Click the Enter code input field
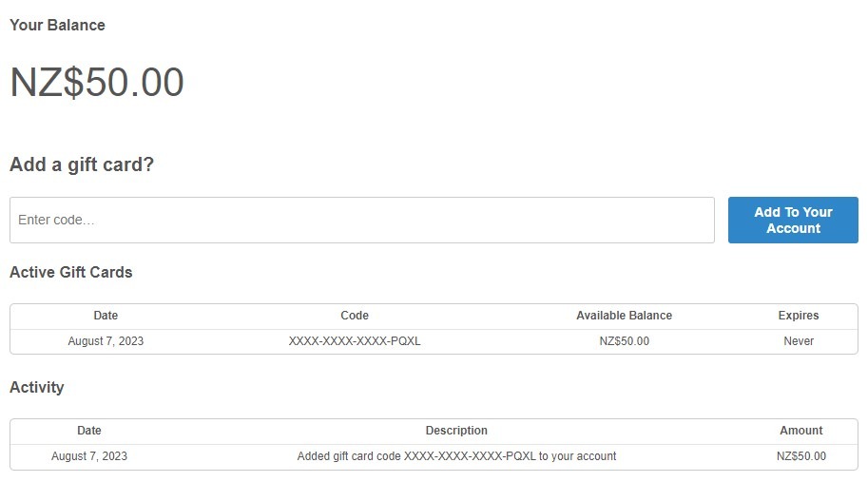868x482 pixels. click(361, 221)
